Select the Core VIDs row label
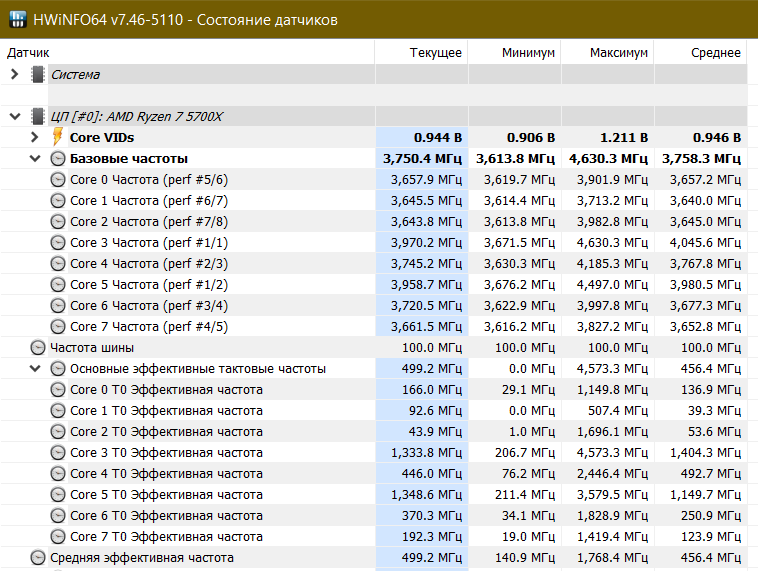The width and height of the screenshot is (758, 571). 102,138
